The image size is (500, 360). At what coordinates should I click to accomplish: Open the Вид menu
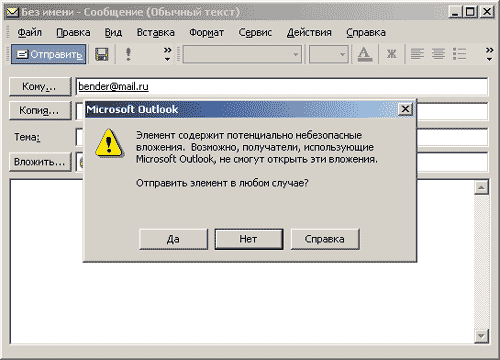click(113, 32)
